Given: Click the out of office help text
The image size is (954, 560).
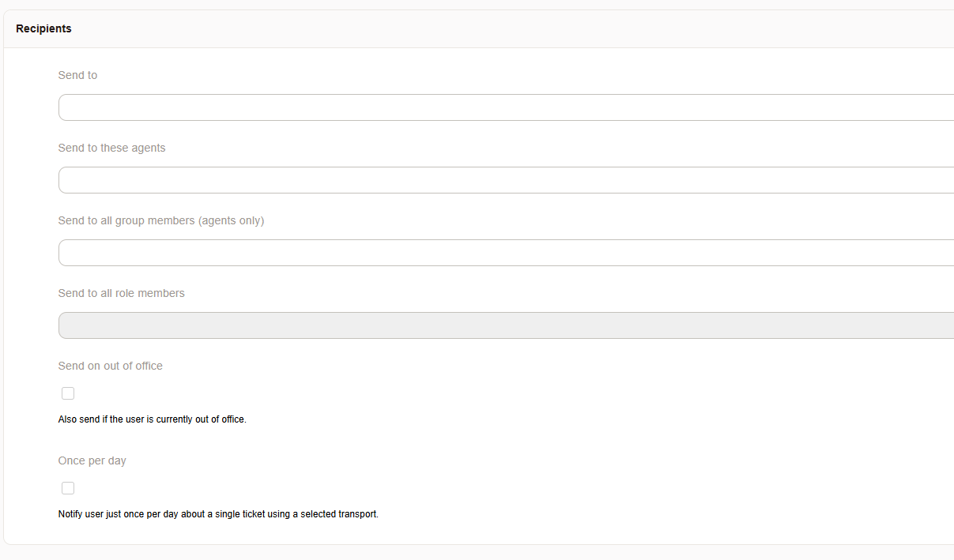Looking at the screenshot, I should click(152, 419).
